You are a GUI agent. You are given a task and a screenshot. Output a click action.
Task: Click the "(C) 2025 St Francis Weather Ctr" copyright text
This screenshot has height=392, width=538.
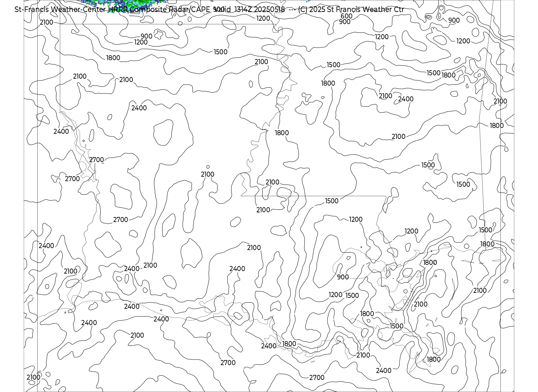[x=351, y=10]
